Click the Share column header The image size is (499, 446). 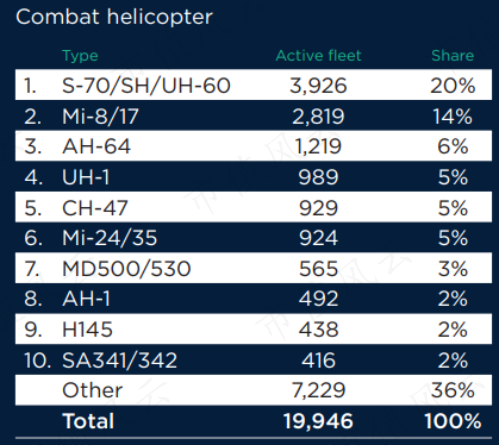[x=453, y=55]
